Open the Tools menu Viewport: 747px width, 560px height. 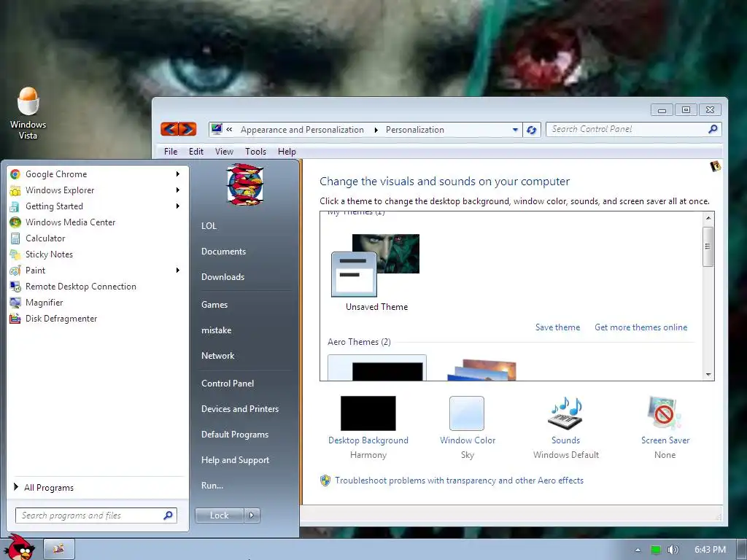click(x=255, y=152)
